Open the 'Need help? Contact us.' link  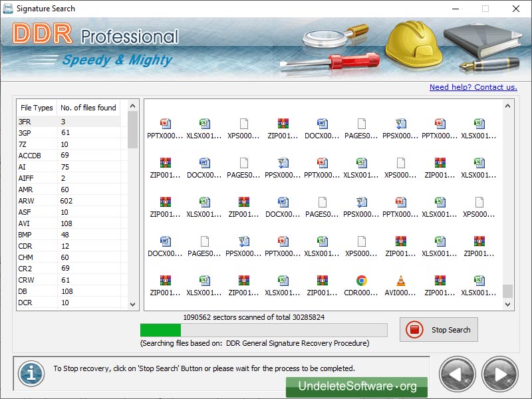point(473,87)
